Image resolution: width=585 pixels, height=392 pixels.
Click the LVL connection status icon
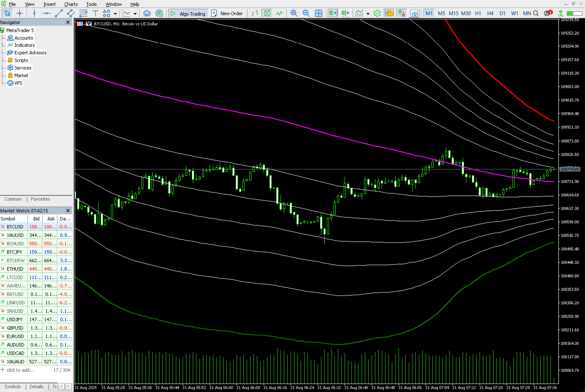561,13
